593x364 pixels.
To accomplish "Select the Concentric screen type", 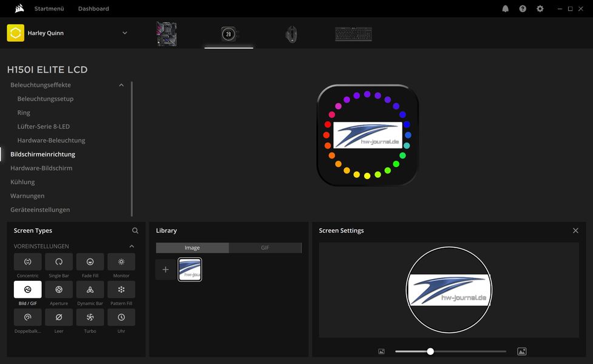I will point(27,261).
